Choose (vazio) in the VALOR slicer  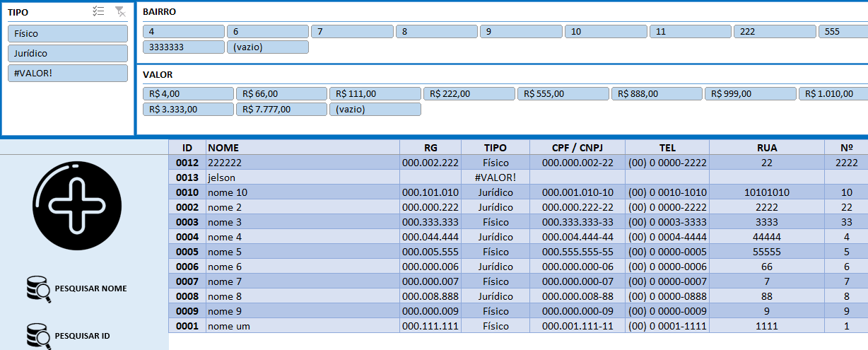(375, 109)
